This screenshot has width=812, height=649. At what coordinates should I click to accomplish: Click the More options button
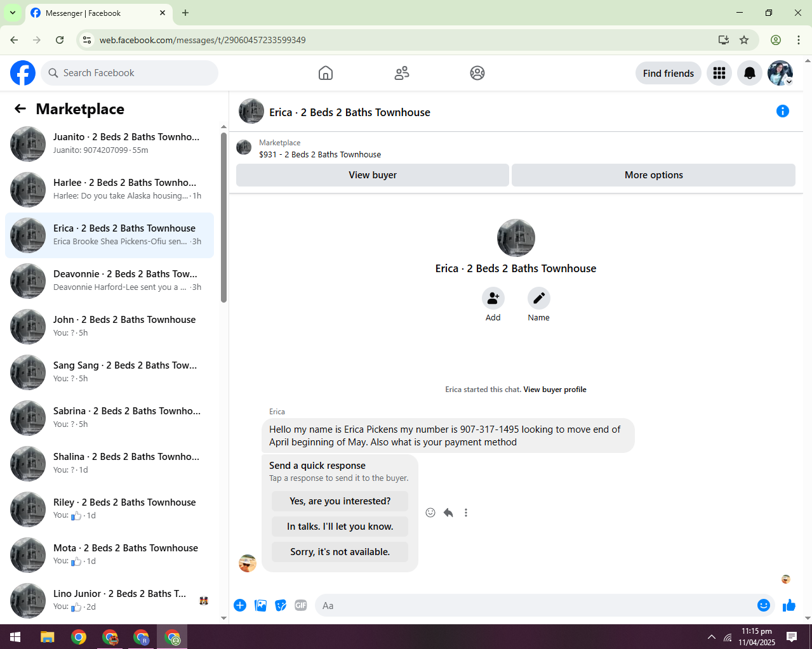pyautogui.click(x=653, y=175)
